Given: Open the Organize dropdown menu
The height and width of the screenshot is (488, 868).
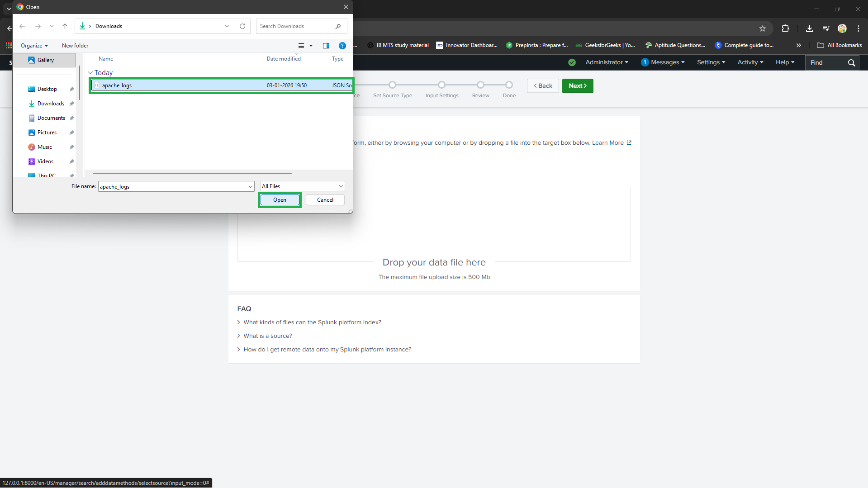Looking at the screenshot, I should [34, 46].
